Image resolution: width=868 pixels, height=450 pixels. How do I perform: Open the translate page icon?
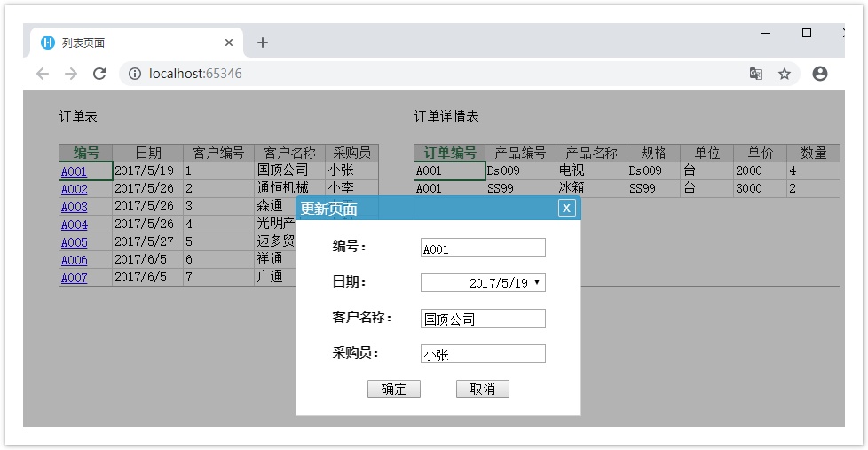click(756, 74)
